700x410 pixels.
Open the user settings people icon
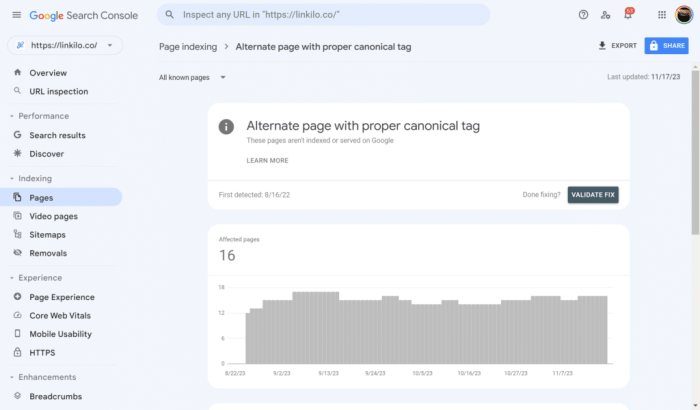pos(605,15)
